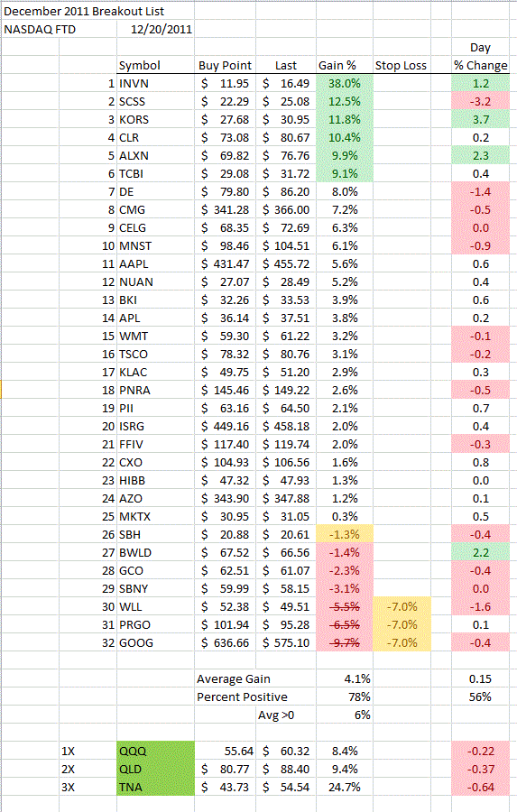Click the SCSS symbol cell
The image size is (517, 812).
[x=155, y=101]
